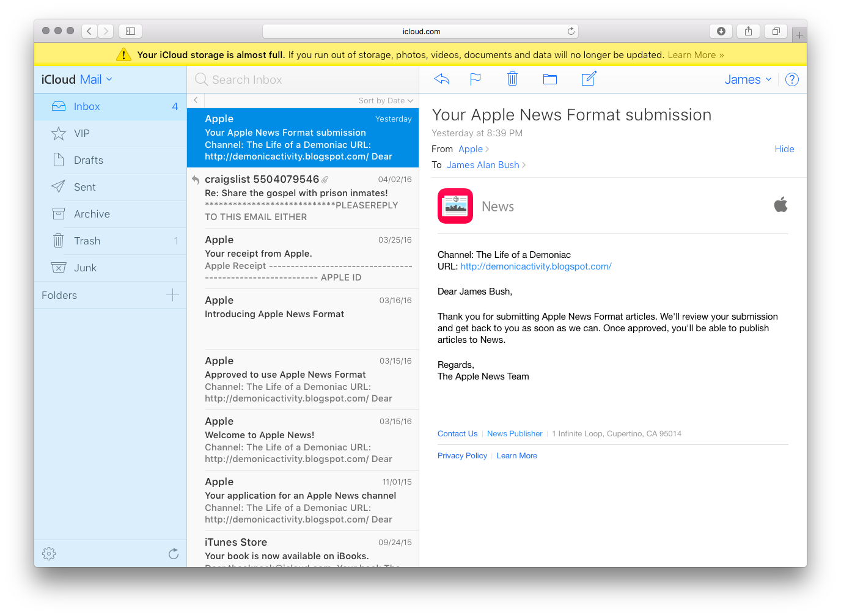Expand recipient James Alan Bush details
This screenshot has height=616, width=841.
(x=524, y=165)
